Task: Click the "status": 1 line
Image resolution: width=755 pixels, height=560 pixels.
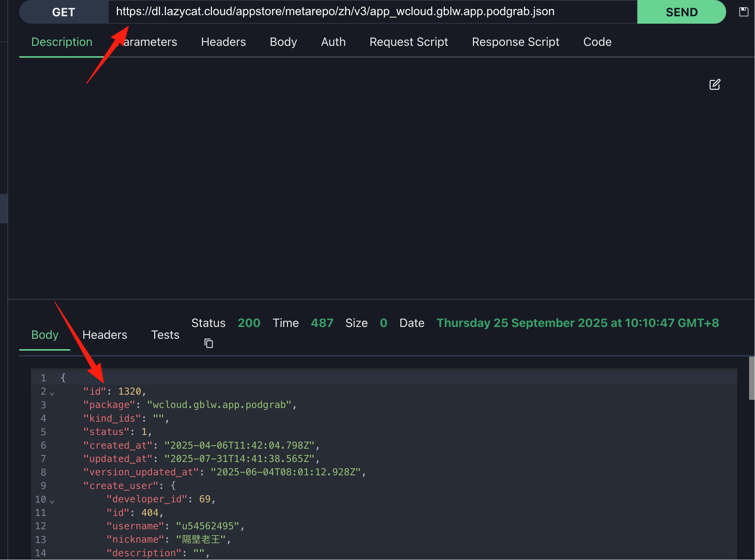Action: pos(118,432)
